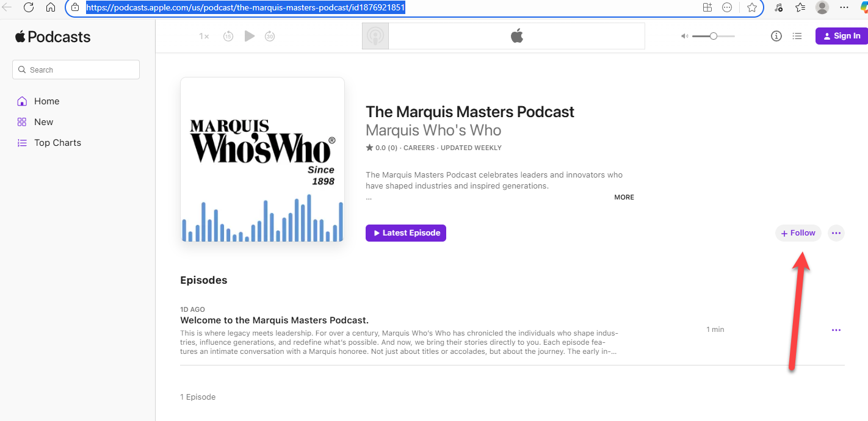Click the play button in player bar
868x421 pixels.
(x=249, y=36)
